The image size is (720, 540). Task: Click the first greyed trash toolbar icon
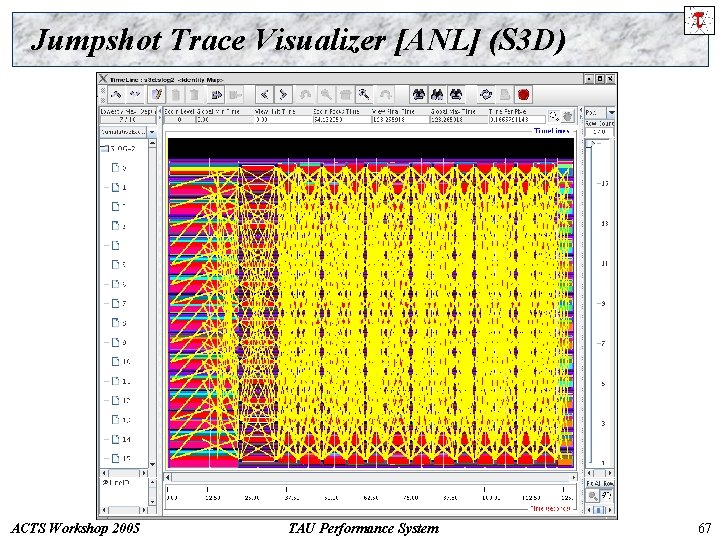pos(175,95)
